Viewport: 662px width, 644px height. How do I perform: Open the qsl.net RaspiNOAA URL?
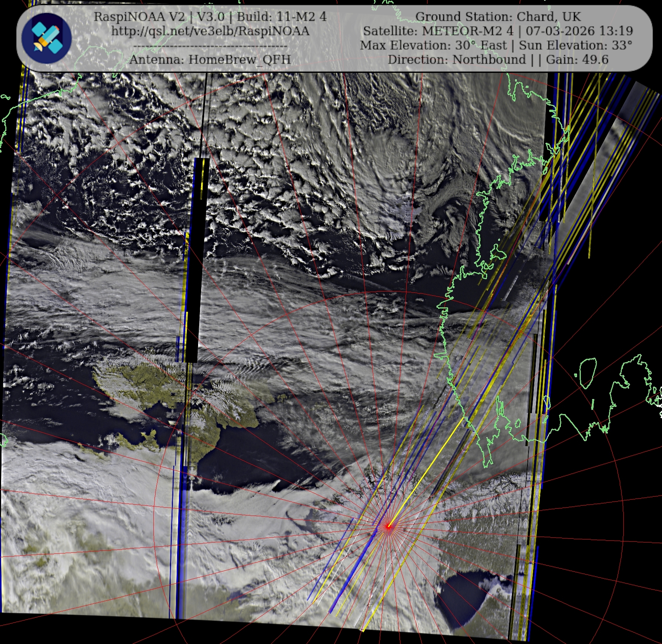pos(210,31)
